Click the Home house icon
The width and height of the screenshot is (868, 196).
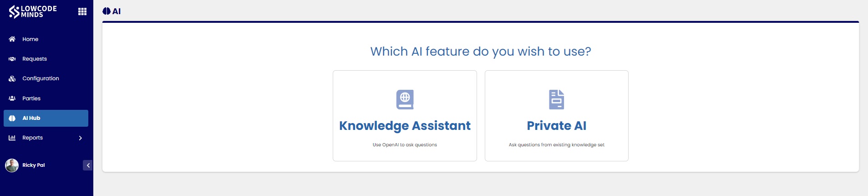[12, 39]
